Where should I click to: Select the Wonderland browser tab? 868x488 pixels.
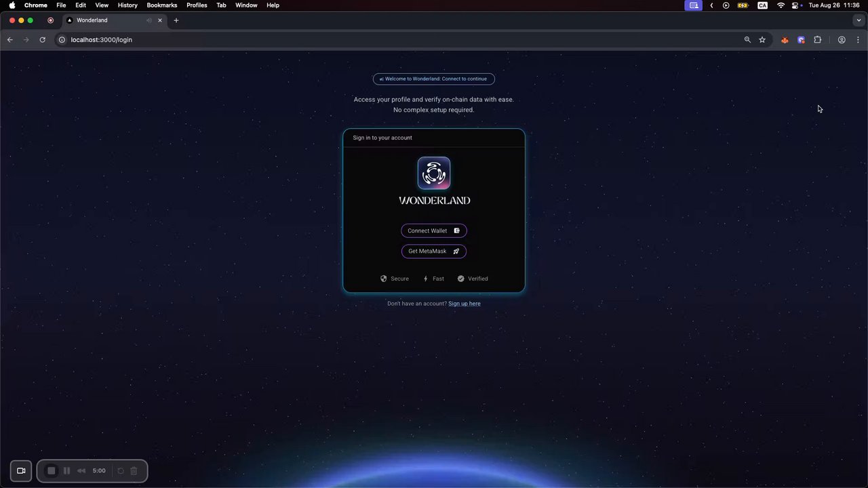115,20
